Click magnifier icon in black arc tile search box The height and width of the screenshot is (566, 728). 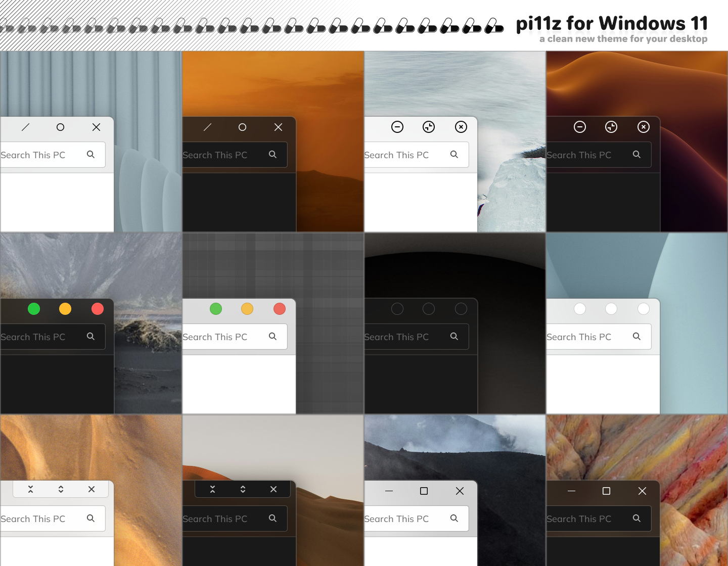tap(454, 337)
